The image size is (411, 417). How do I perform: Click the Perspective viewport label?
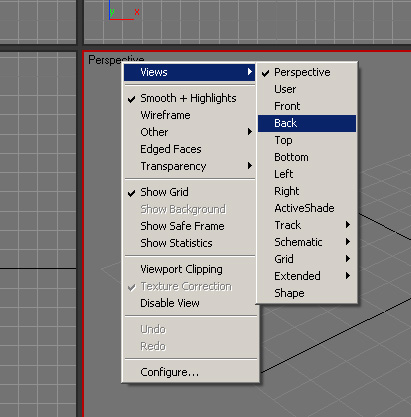105,60
